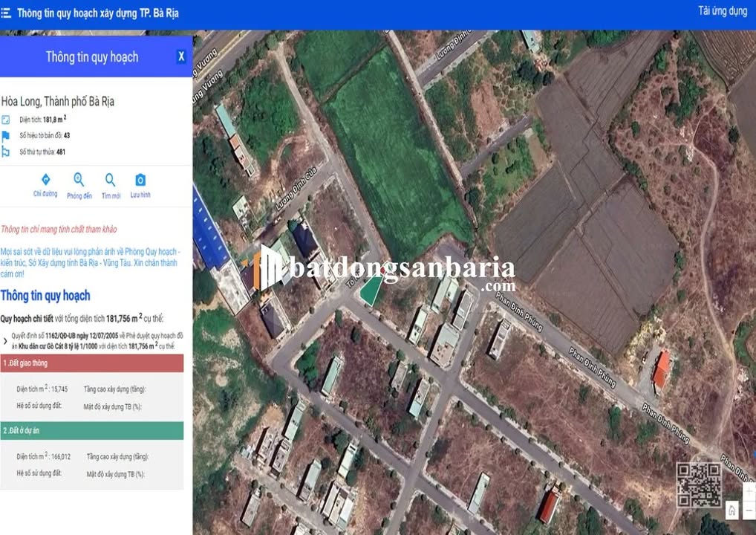The width and height of the screenshot is (756, 535).
Task: Click the highlighted green land parcel on map
Action: tap(368, 290)
